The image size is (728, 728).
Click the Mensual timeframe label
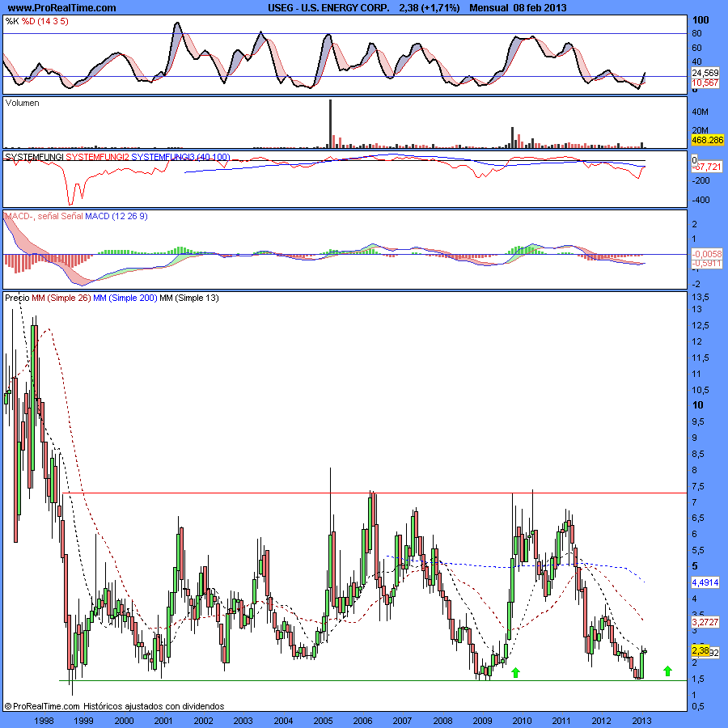pyautogui.click(x=489, y=8)
